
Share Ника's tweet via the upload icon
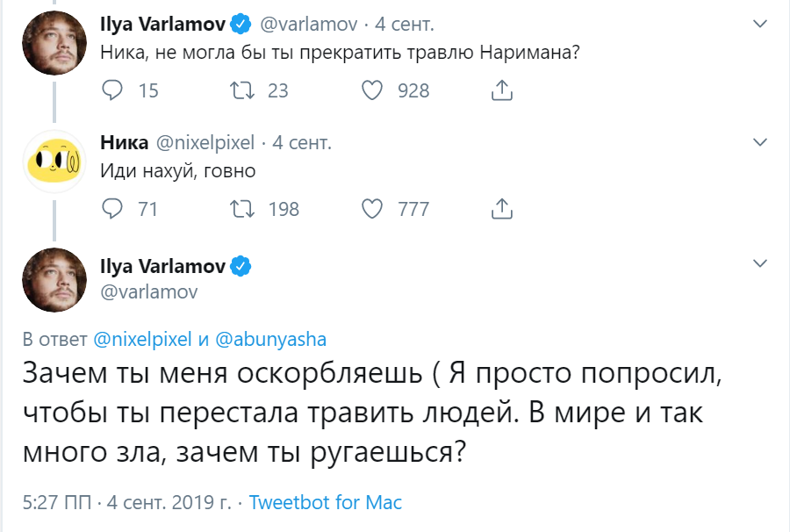(x=502, y=209)
